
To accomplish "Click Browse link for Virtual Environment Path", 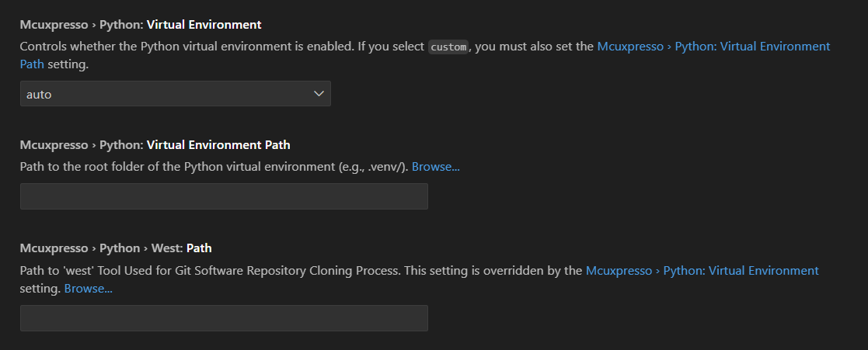I will [435, 167].
